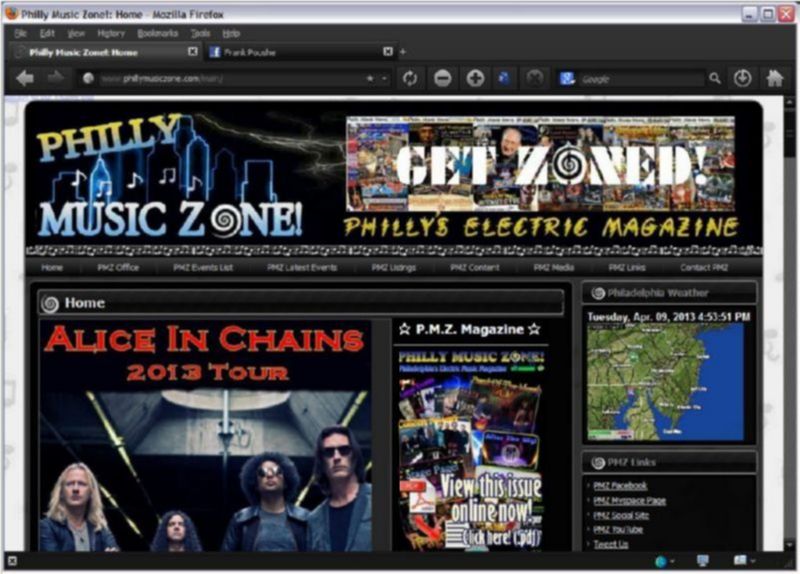
Task: Open the PMZ Office nav item
Action: coord(118,267)
